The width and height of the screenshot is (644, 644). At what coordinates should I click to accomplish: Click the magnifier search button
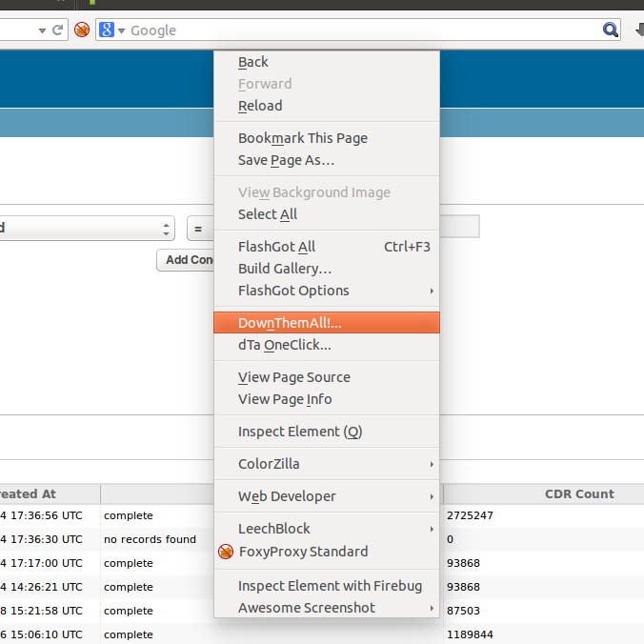(611, 30)
